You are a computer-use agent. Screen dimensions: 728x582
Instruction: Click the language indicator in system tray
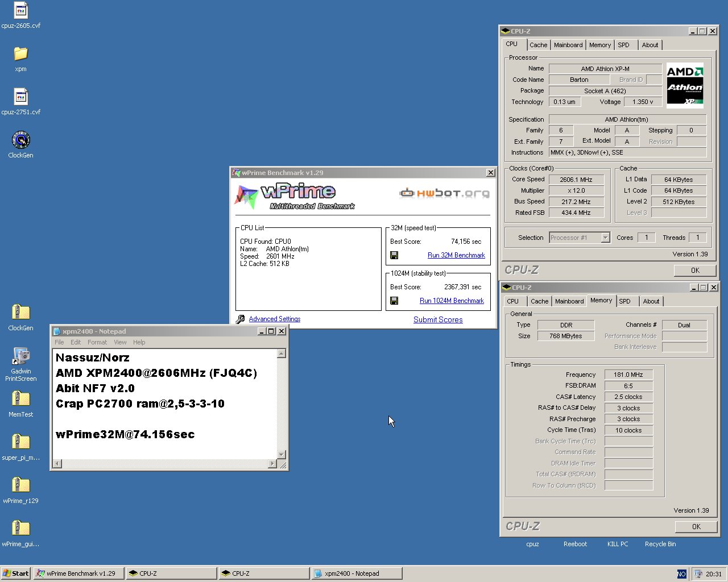[x=681, y=574]
